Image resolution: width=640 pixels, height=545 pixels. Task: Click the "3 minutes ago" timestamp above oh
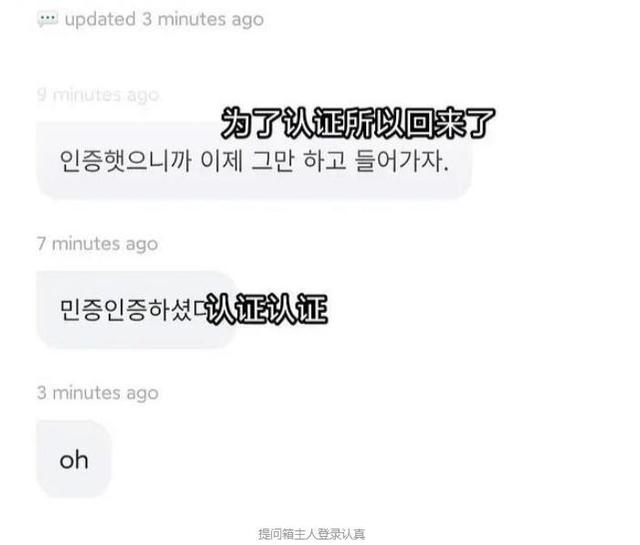coord(98,393)
